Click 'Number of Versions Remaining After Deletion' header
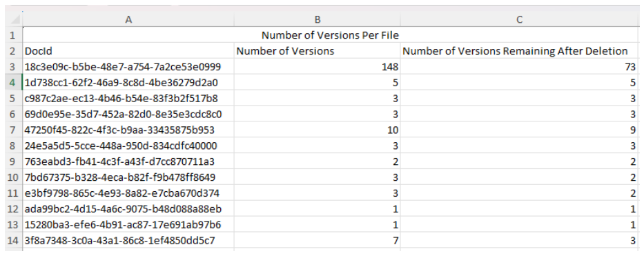 click(x=519, y=51)
